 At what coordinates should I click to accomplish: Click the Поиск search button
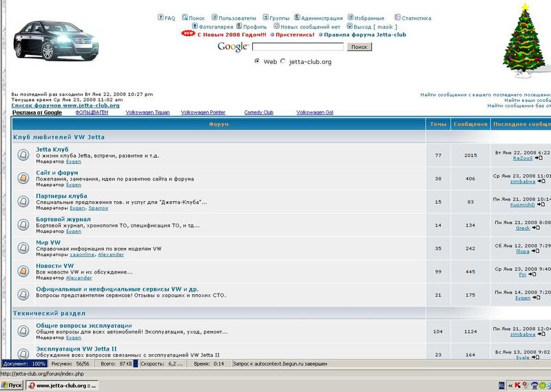359,47
